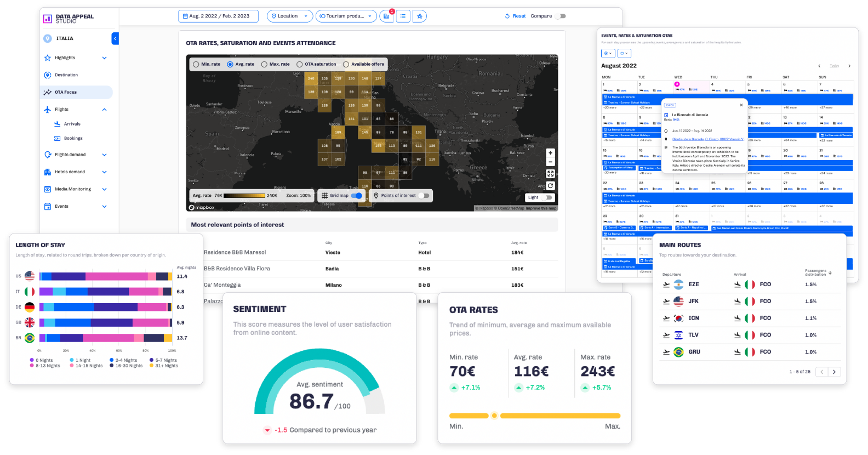Click the Flights demand icon
This screenshot has height=455, width=868.
[x=48, y=155]
